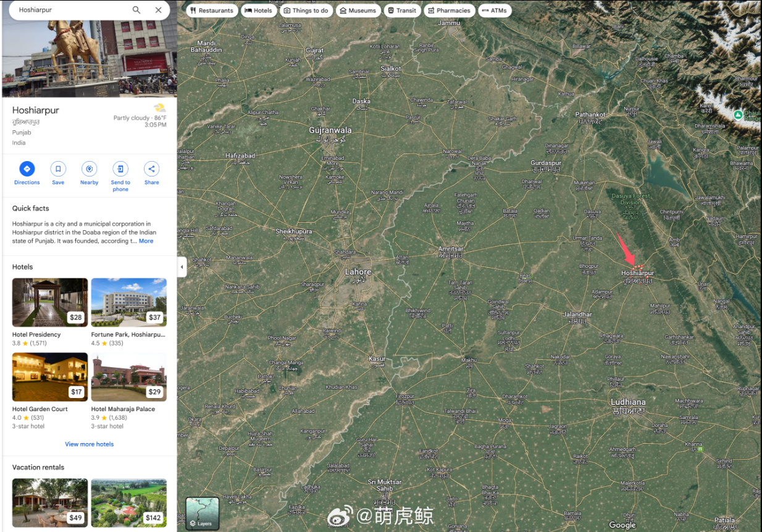
Task: Click the search magnifier icon
Action: (x=136, y=10)
